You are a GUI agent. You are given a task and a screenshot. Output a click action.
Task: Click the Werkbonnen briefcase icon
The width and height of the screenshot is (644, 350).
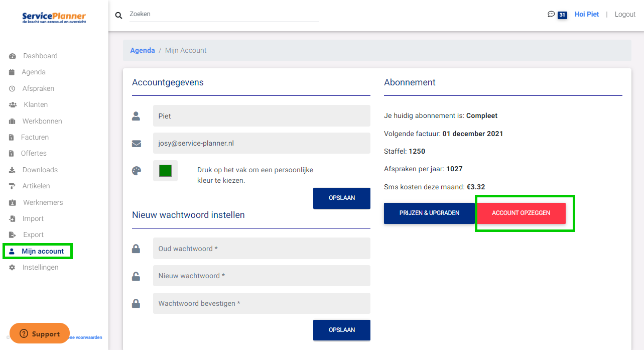[12, 122]
